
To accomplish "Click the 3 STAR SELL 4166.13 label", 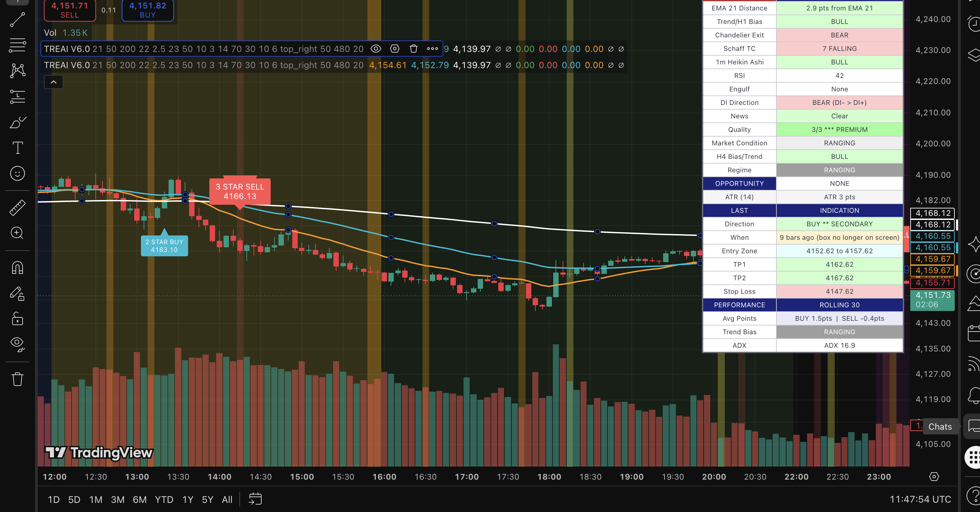I will coord(240,192).
